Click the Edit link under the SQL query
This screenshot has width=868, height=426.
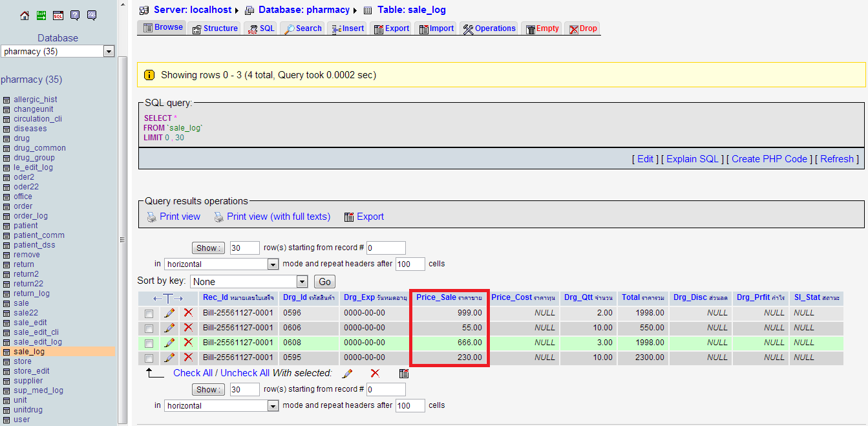coord(646,159)
